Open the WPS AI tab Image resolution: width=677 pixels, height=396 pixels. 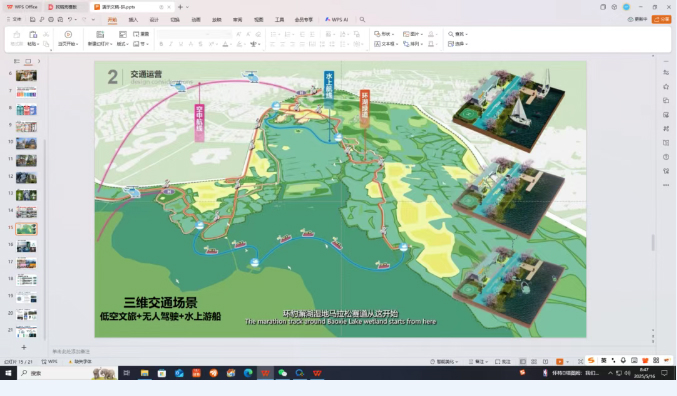[x=337, y=19]
